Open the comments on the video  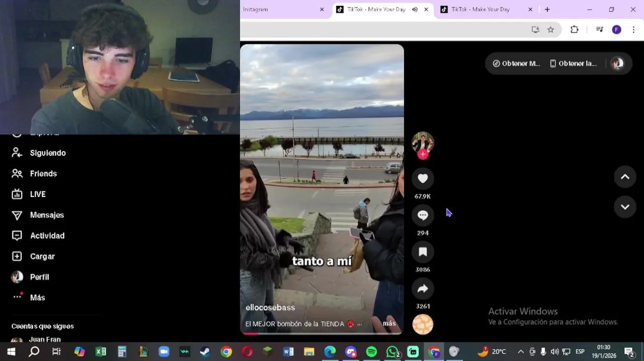click(423, 215)
